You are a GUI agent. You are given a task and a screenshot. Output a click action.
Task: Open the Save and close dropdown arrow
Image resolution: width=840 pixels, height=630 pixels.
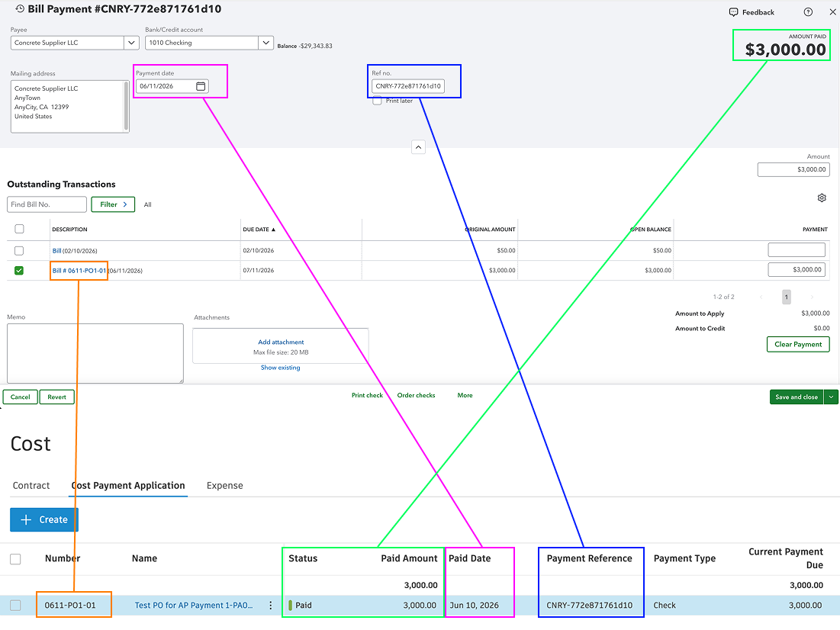click(x=831, y=397)
